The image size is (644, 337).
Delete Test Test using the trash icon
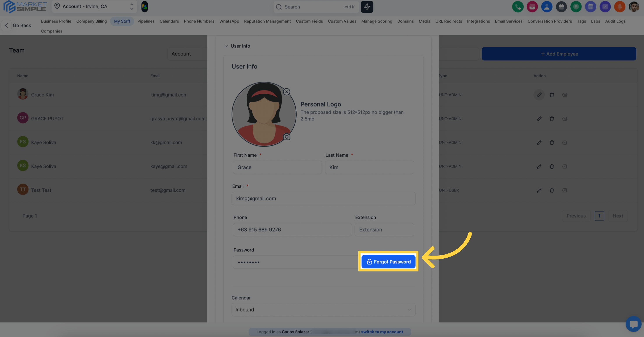(x=552, y=190)
